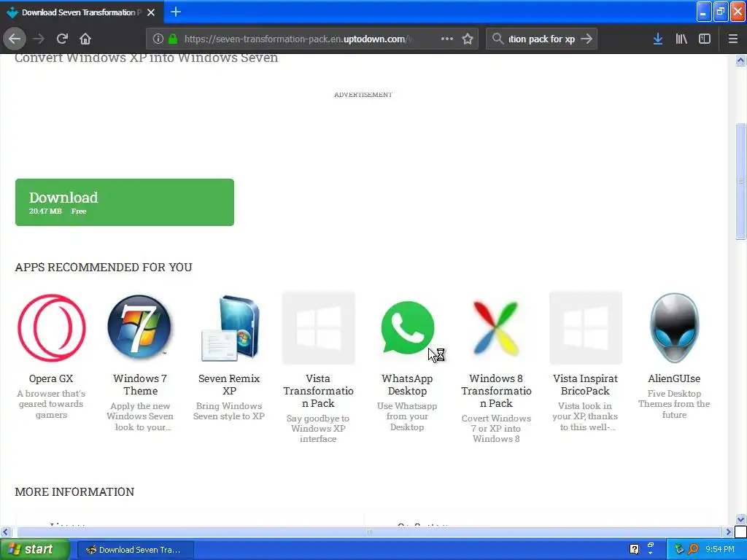Open Windows 8 Transformation Pack icon
This screenshot has width=747, height=560.
[496, 328]
